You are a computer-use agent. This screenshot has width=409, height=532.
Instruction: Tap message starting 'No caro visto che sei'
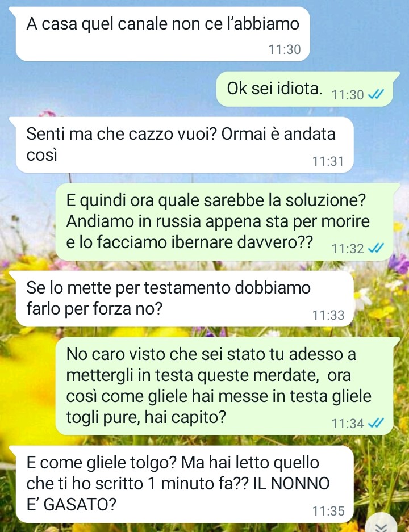pyautogui.click(x=227, y=386)
